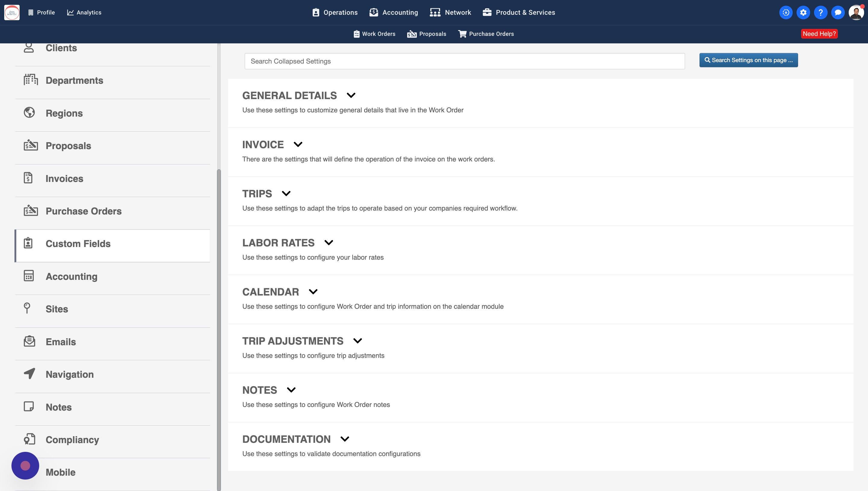This screenshot has height=491, width=868.
Task: Expand the GENERAL DETAILS section chevron
Action: pos(351,95)
